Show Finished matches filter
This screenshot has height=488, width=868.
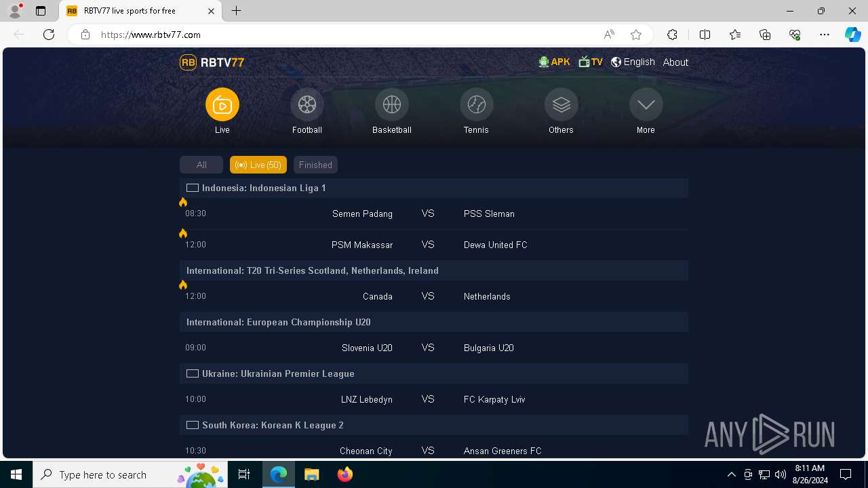click(315, 165)
